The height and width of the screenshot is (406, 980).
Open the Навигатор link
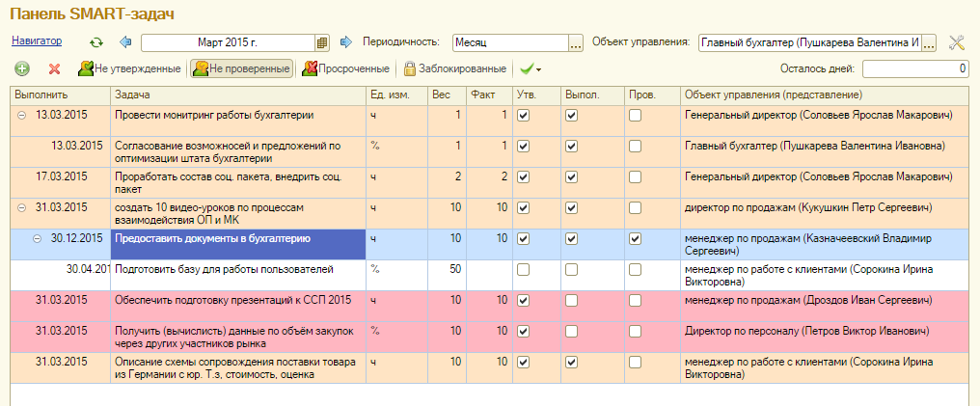[37, 41]
